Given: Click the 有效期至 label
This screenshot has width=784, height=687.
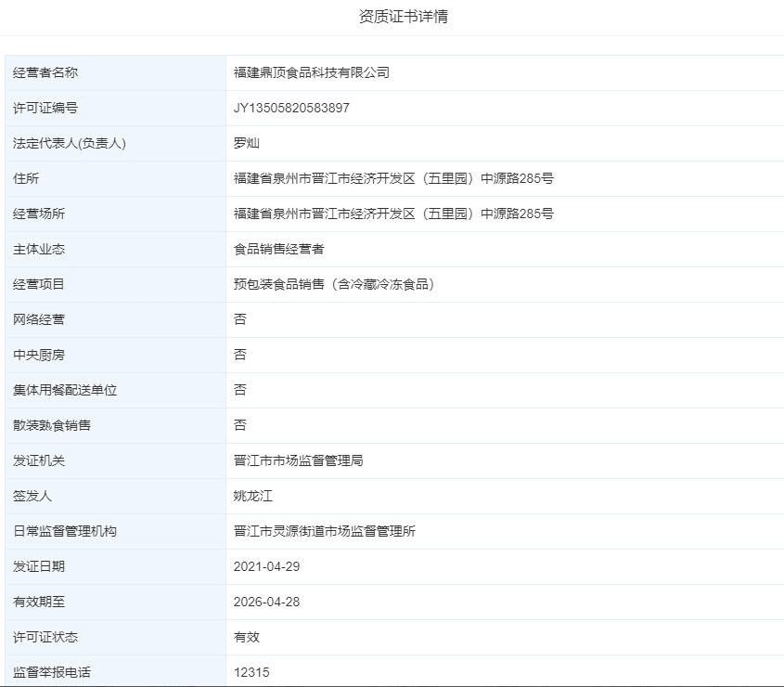Looking at the screenshot, I should click(39, 602).
